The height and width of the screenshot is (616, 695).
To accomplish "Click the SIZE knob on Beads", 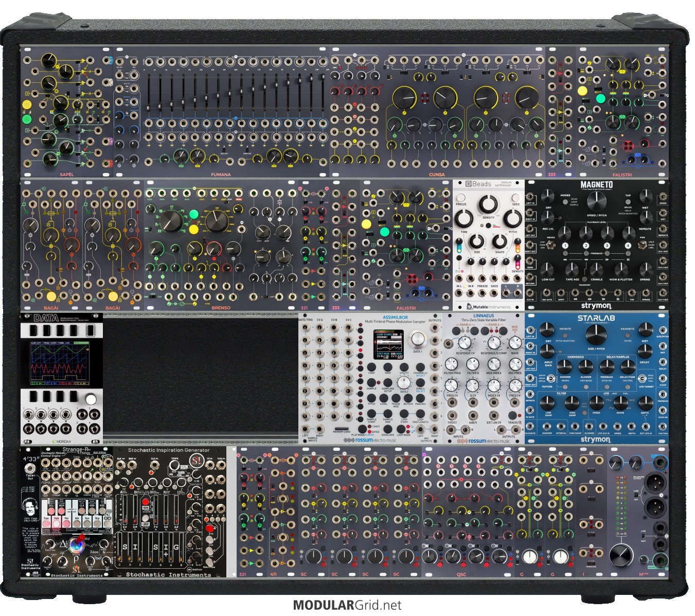I will (477, 241).
